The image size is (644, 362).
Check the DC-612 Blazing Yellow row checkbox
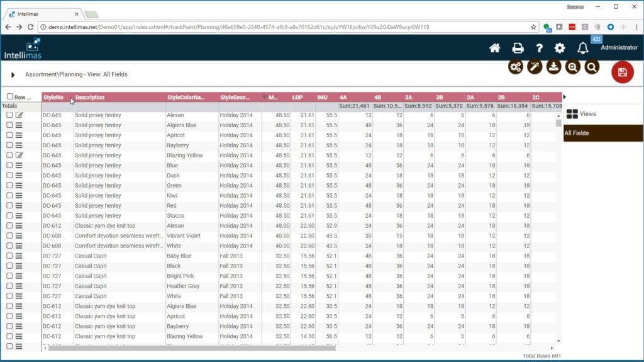tap(9, 336)
